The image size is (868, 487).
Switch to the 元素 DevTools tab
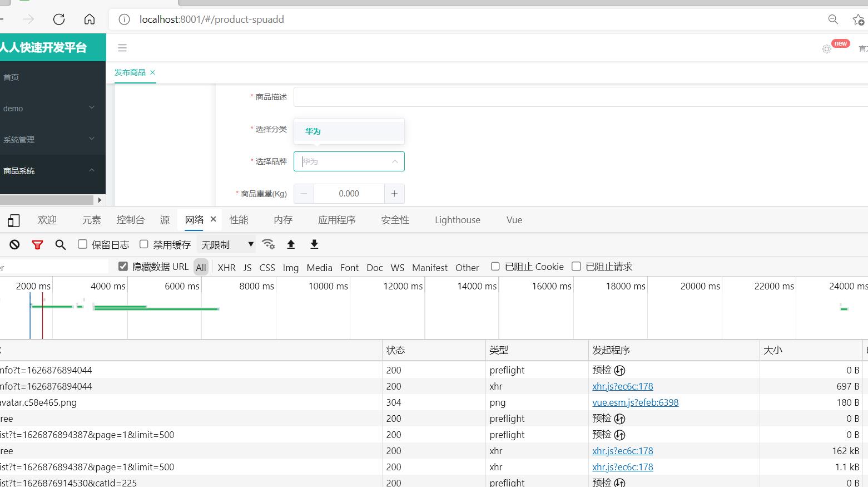pyautogui.click(x=91, y=220)
